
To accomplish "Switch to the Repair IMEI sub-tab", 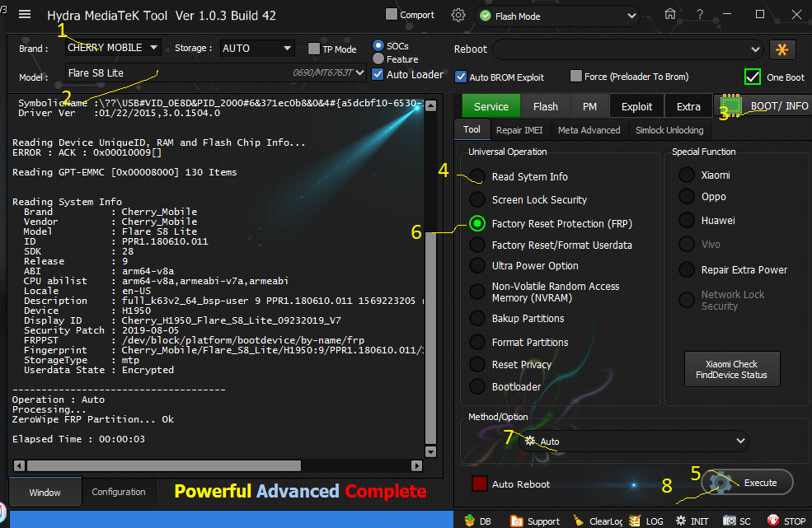I will [x=519, y=130].
